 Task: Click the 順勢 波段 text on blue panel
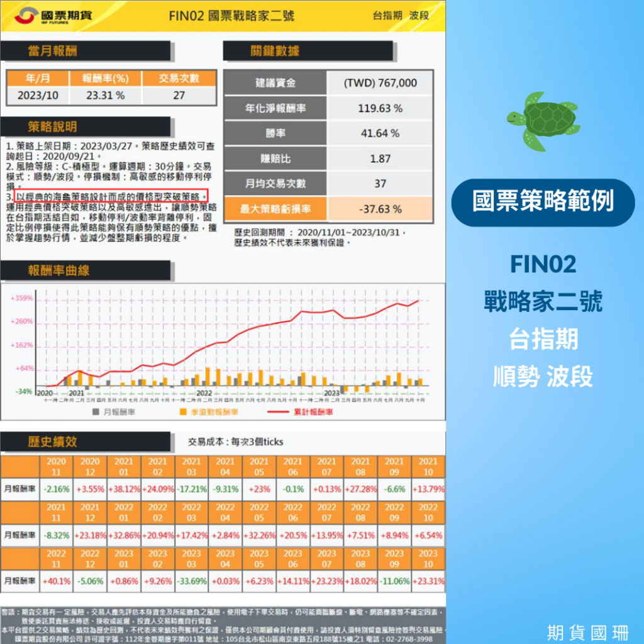click(x=543, y=376)
